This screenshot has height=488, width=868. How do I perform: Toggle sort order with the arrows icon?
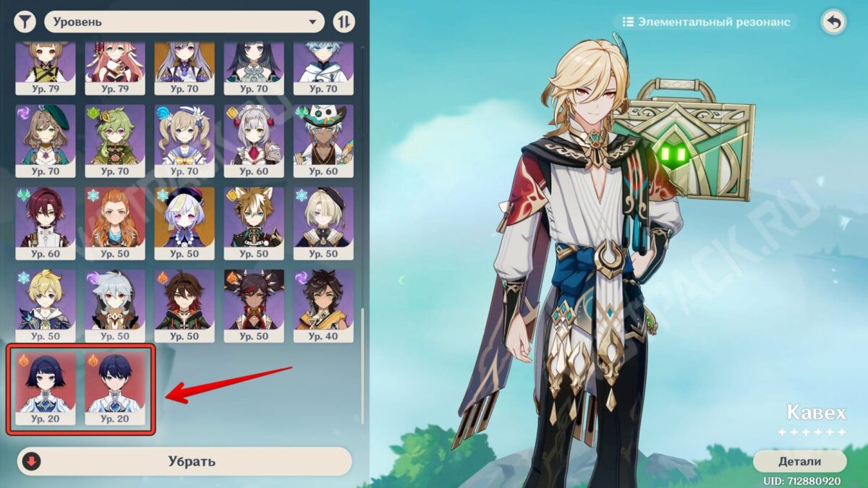(x=344, y=22)
